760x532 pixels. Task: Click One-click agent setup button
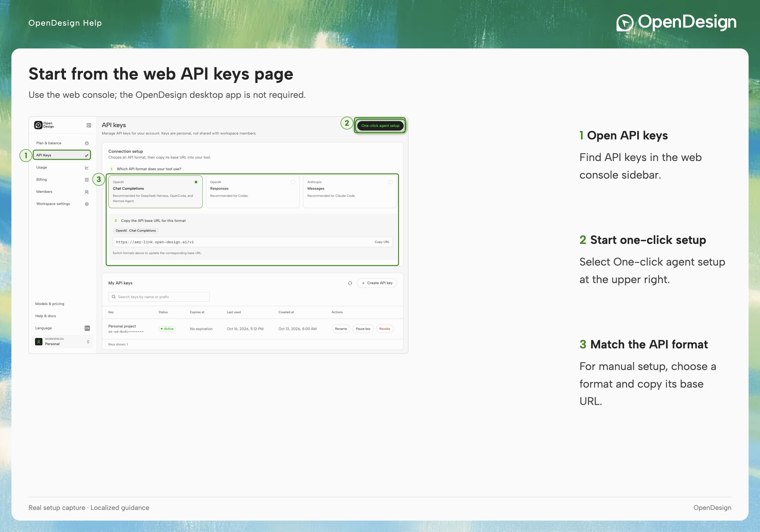coord(380,126)
